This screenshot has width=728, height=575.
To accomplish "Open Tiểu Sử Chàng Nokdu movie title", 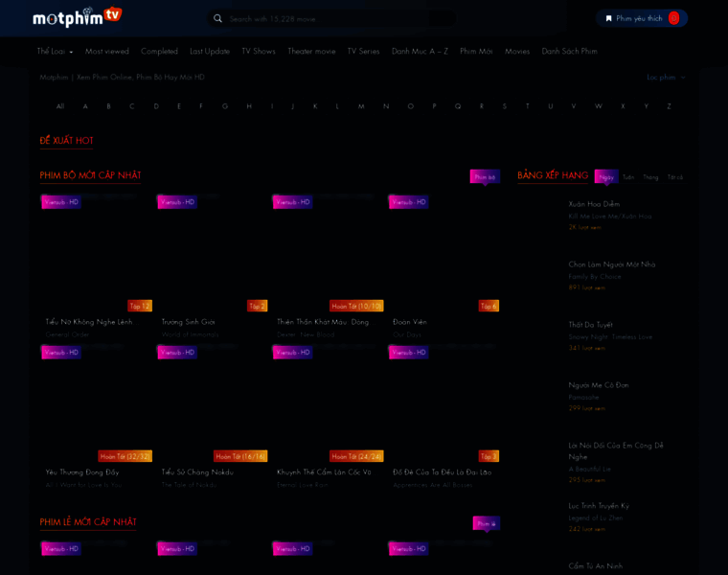I will click(x=197, y=472).
